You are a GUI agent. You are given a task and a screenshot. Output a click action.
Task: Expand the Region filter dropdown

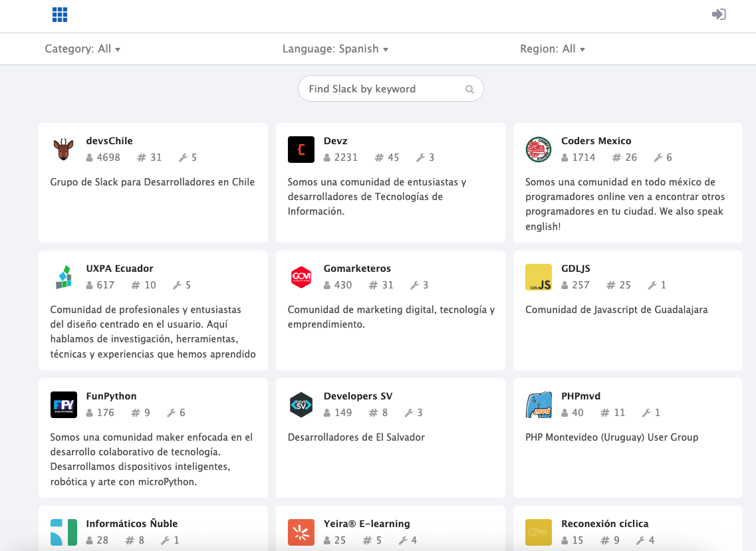(553, 49)
